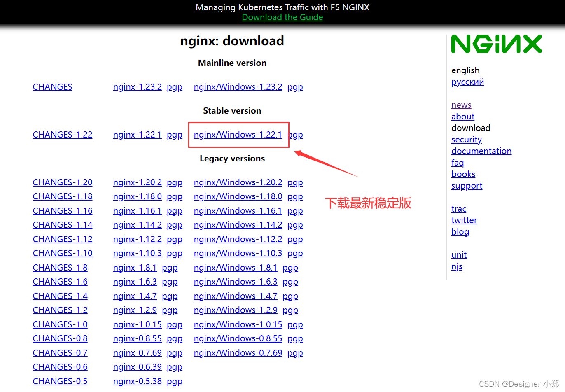Open pgp signature next to nginx-1.22.1

click(x=175, y=135)
